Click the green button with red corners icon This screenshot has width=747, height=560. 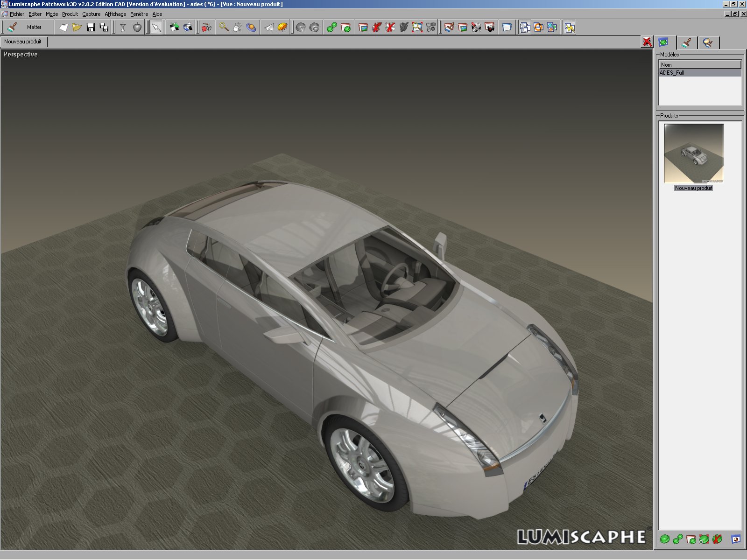[x=704, y=539]
